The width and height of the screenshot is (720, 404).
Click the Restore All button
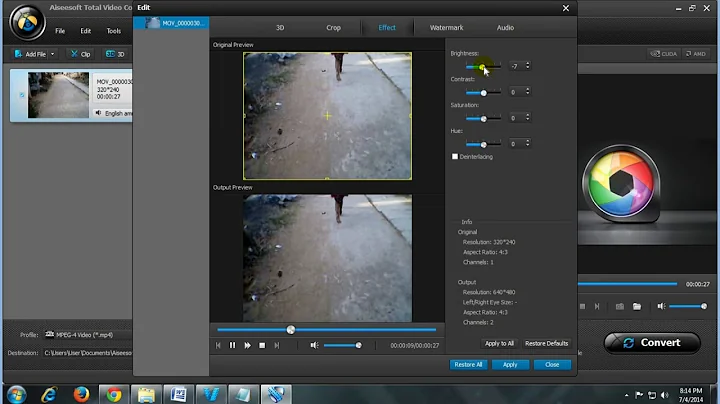(x=468, y=365)
